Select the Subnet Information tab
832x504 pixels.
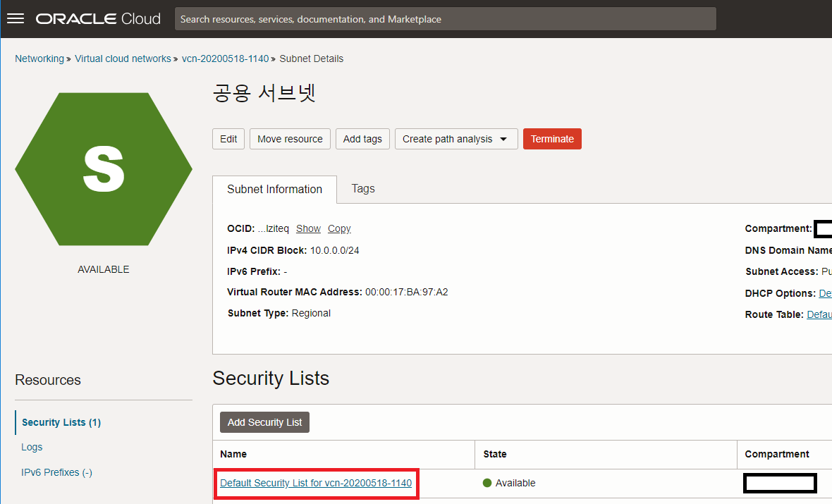[x=274, y=189]
